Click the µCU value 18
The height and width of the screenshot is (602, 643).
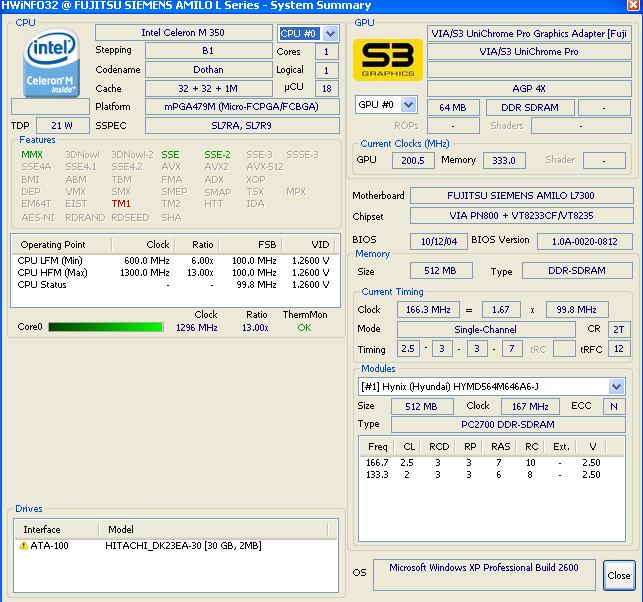[x=326, y=89]
